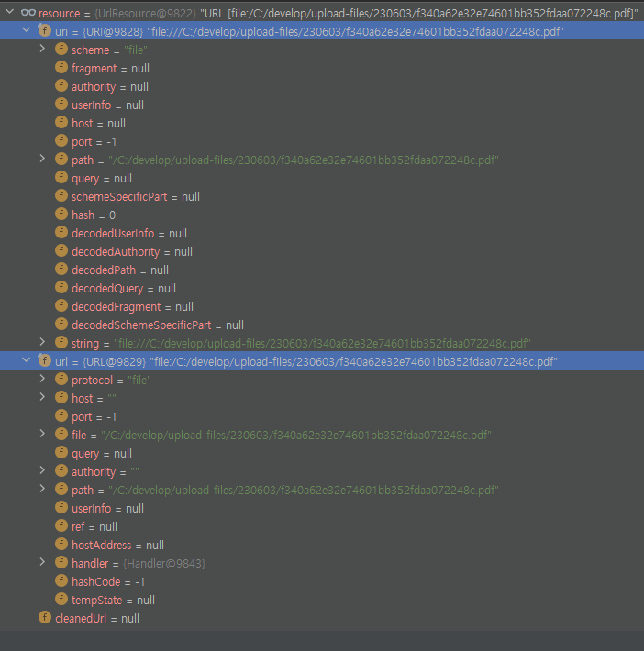The image size is (644, 651).
Task: Select the ref = null row
Action: pos(322,526)
